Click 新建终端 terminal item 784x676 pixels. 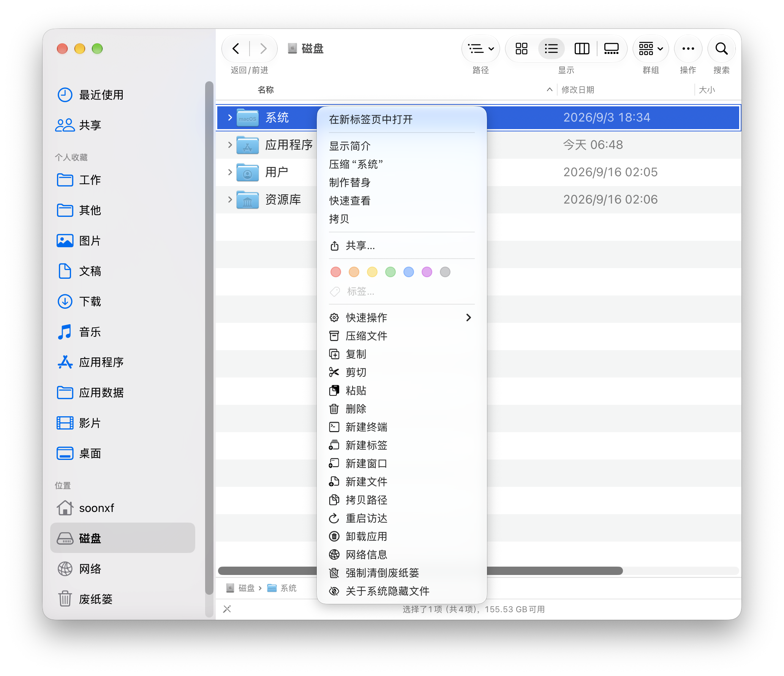point(401,427)
